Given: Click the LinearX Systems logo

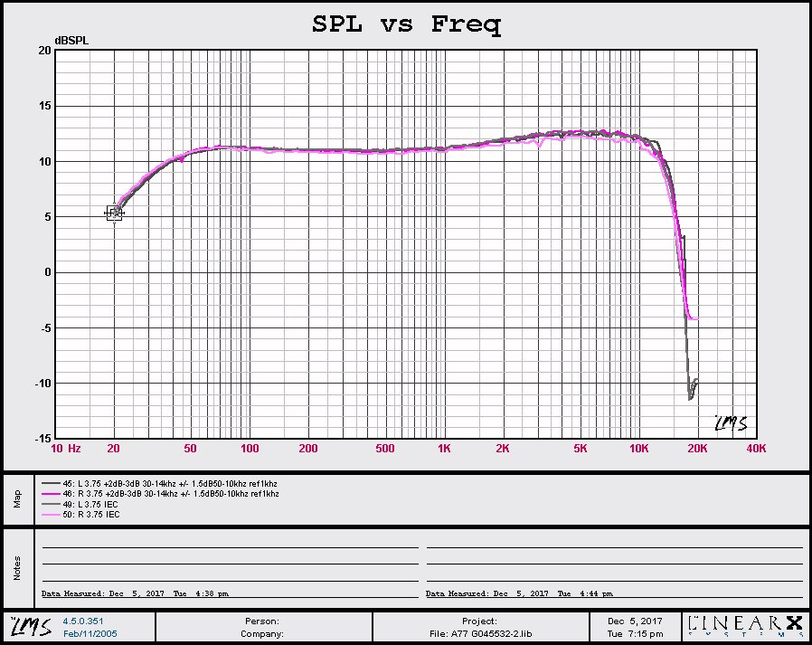Looking at the screenshot, I should point(745,626).
